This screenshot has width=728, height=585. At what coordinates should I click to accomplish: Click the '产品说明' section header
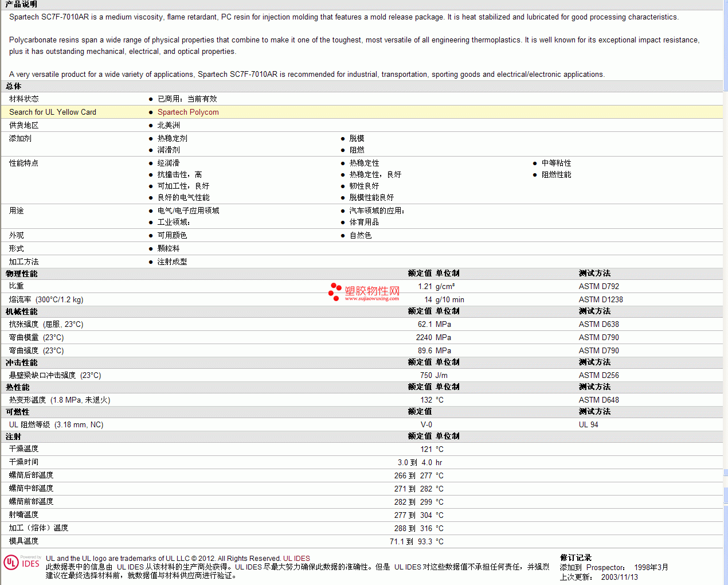click(22, 4)
